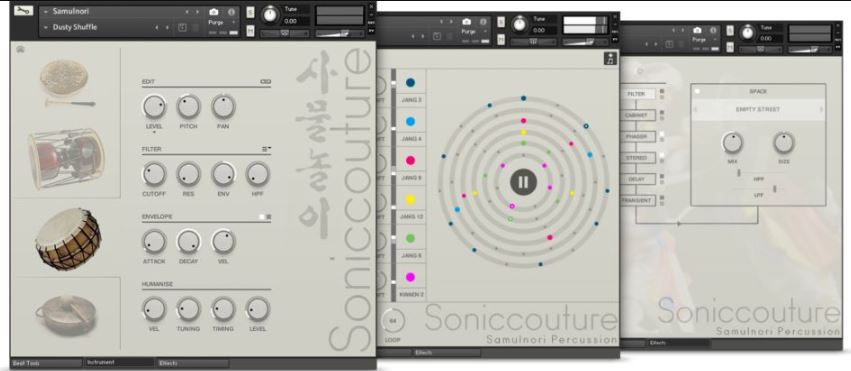
Task: Open the info icon in instrument header
Action: point(232,12)
